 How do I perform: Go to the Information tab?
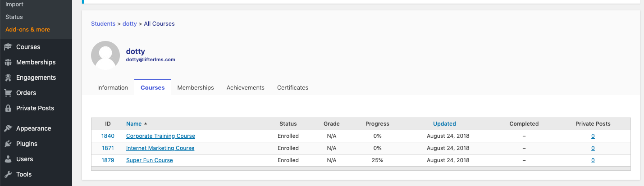(x=113, y=87)
